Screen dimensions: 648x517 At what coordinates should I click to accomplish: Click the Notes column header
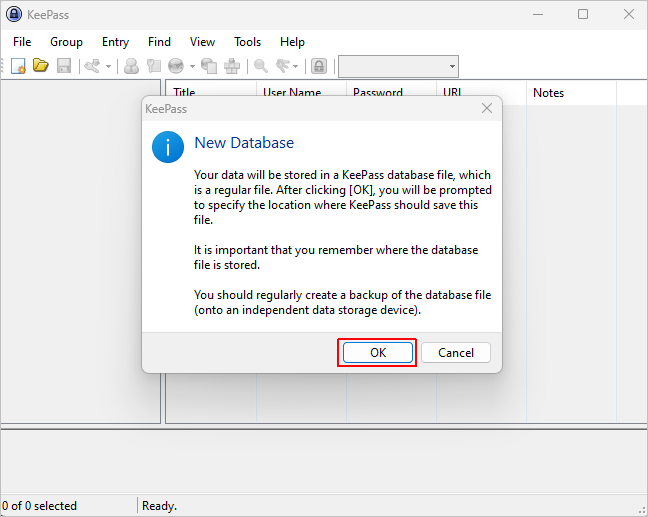[571, 93]
